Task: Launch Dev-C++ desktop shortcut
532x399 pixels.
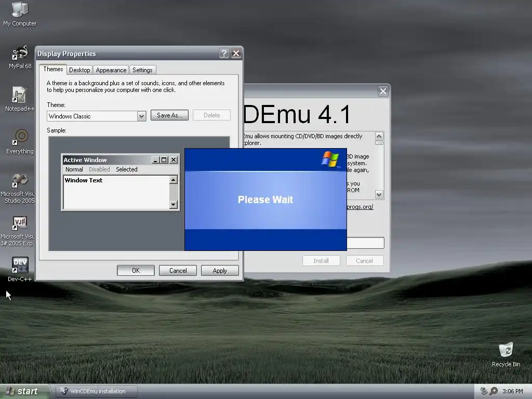Action: 20,270
